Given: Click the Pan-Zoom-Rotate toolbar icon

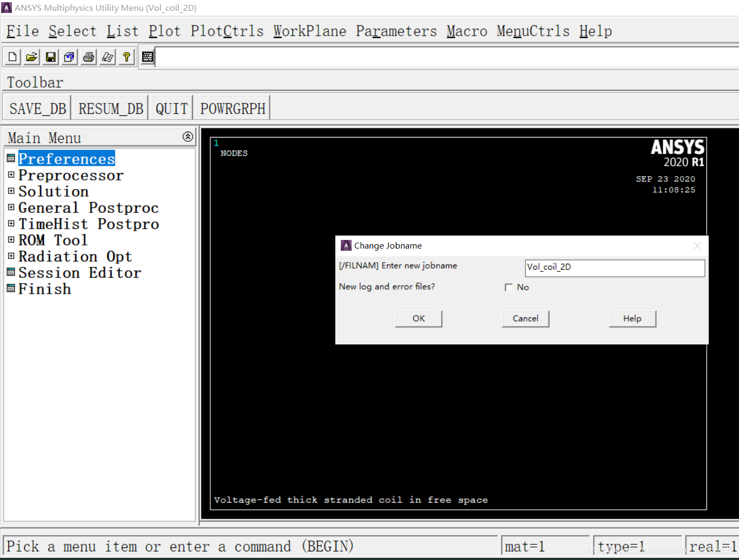Looking at the screenshot, I should pos(70,57).
